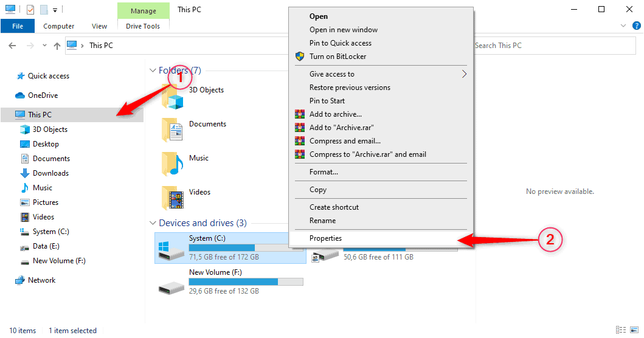Select the Documents folder icon
Screen dimensions: 644x338
tap(173, 129)
